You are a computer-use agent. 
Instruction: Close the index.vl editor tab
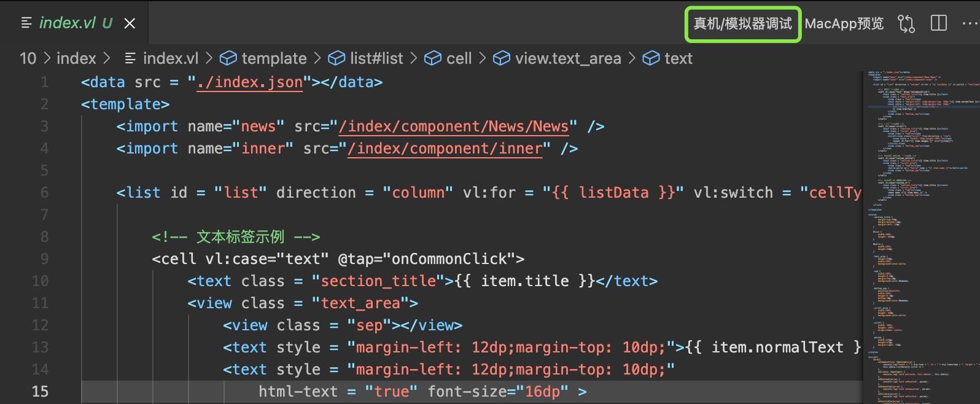tap(130, 23)
